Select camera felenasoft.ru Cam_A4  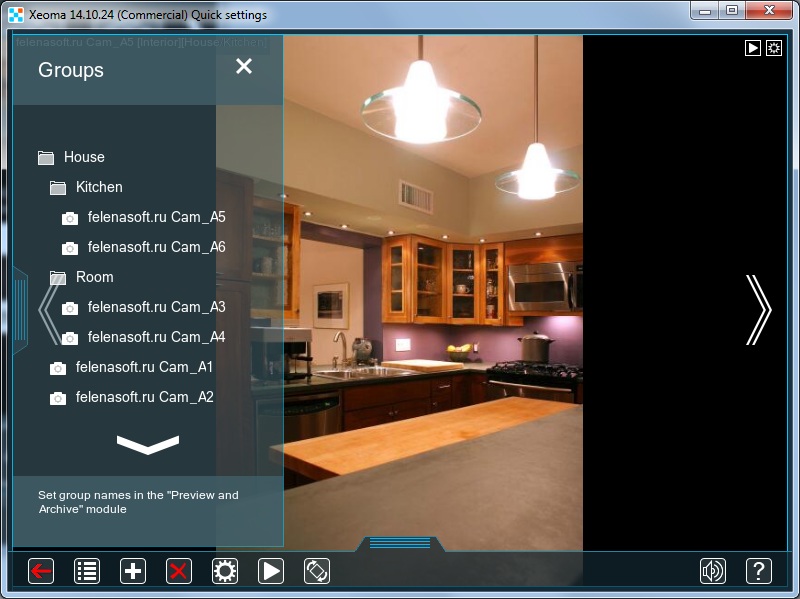point(143,337)
